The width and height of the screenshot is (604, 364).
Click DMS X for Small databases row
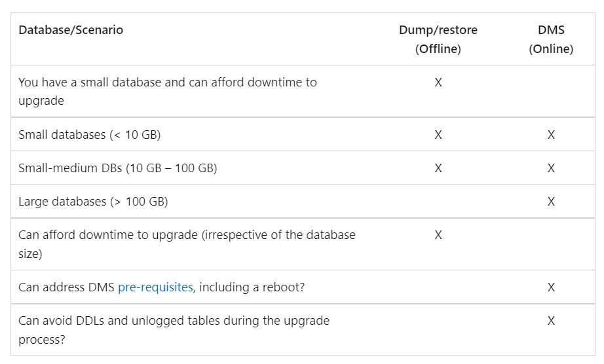[x=551, y=135]
